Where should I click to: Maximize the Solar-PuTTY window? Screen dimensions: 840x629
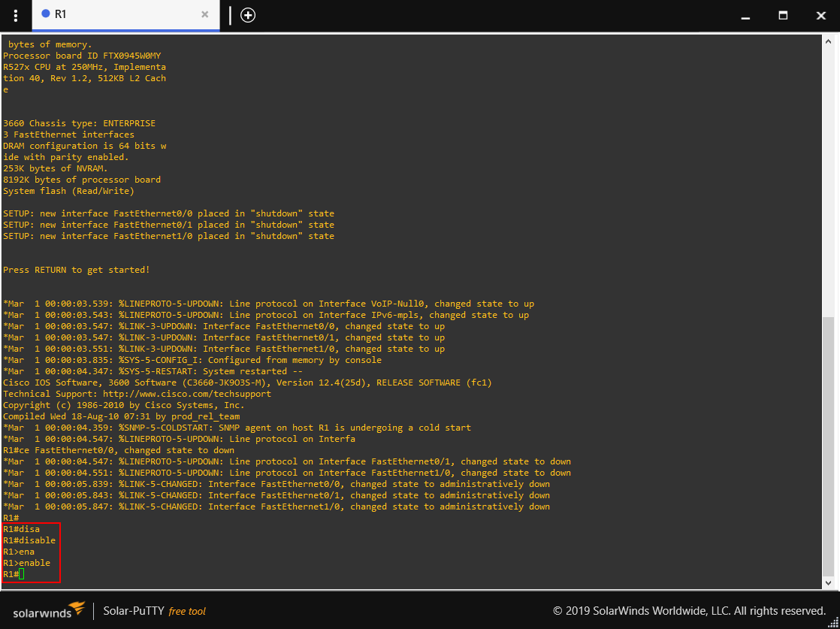click(783, 16)
